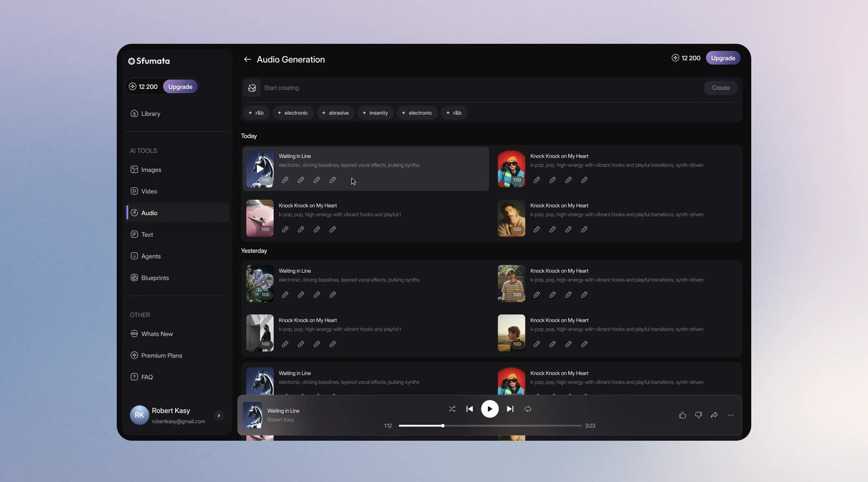Viewport: 868px width, 482px height.
Task: Toggle repeat mode in the player
Action: click(x=528, y=409)
